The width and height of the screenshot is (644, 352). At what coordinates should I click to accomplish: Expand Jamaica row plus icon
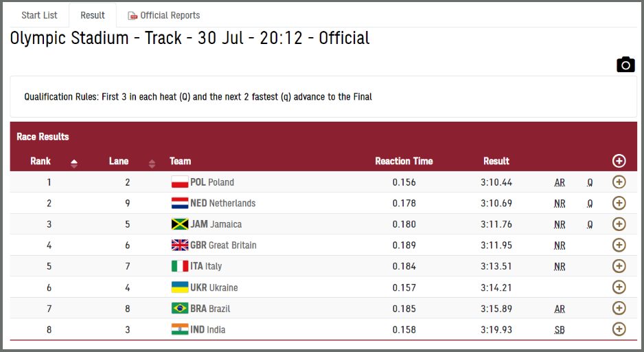click(x=619, y=223)
